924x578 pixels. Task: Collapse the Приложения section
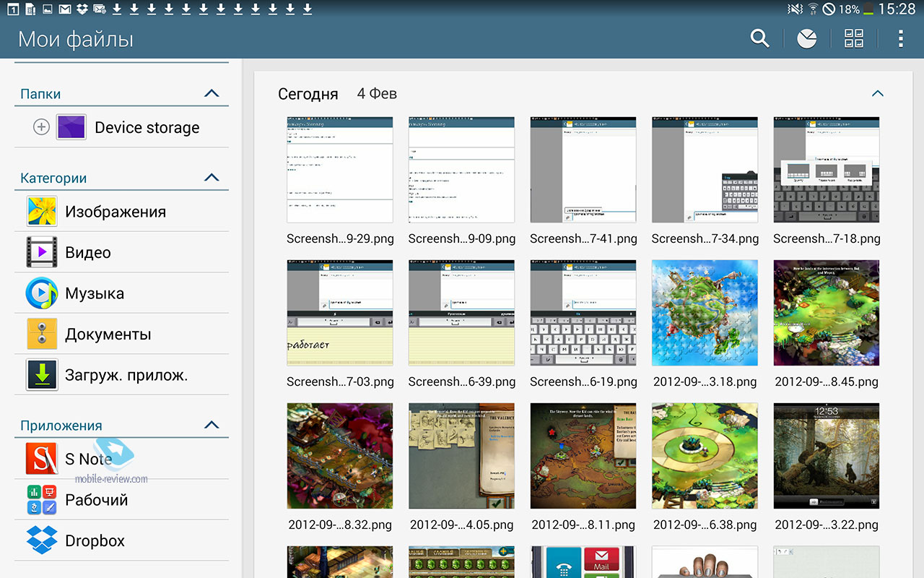click(212, 425)
